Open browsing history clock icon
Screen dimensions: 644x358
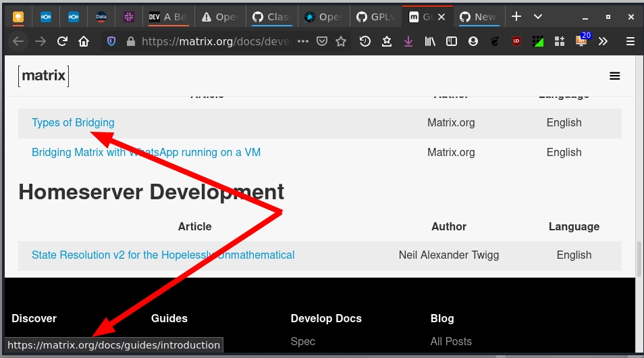click(x=365, y=41)
